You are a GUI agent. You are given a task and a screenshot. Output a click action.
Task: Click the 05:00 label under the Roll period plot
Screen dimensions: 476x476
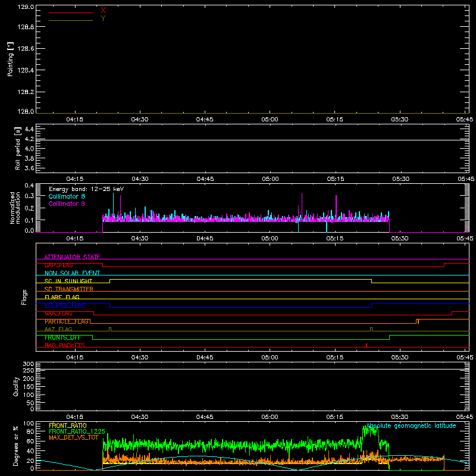click(x=270, y=179)
